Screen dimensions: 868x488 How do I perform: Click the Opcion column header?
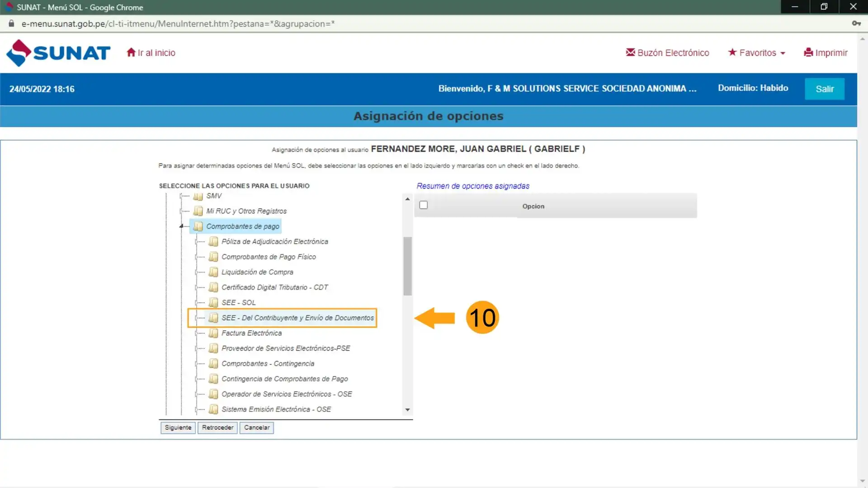[x=533, y=206]
